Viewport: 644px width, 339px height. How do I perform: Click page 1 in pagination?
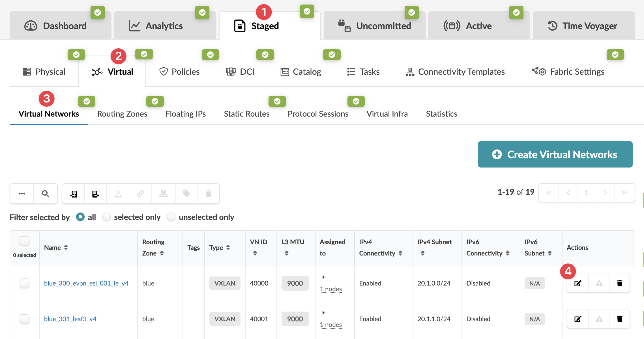[586, 193]
